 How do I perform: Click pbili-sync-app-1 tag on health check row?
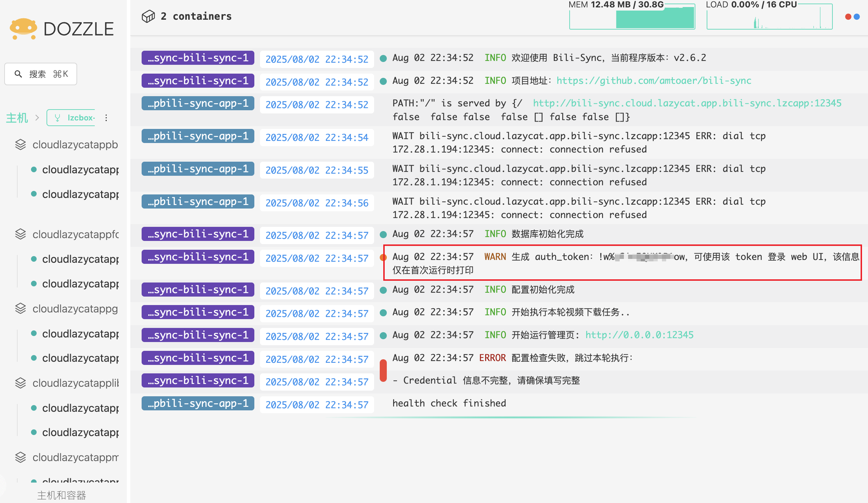(x=198, y=403)
